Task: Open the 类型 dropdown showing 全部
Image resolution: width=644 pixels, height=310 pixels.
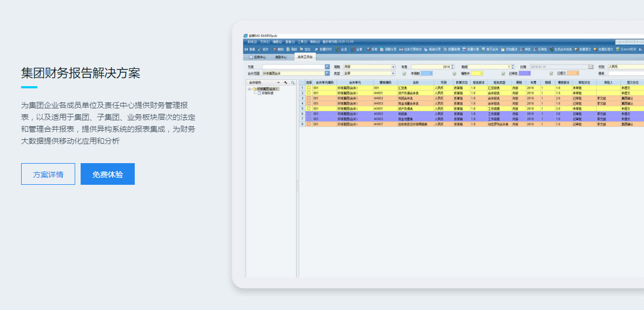Action: pyautogui.click(x=393, y=73)
